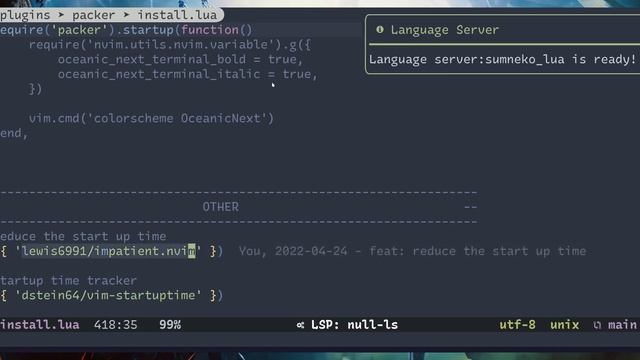Click the 'Language Server' notification title

click(x=444, y=30)
